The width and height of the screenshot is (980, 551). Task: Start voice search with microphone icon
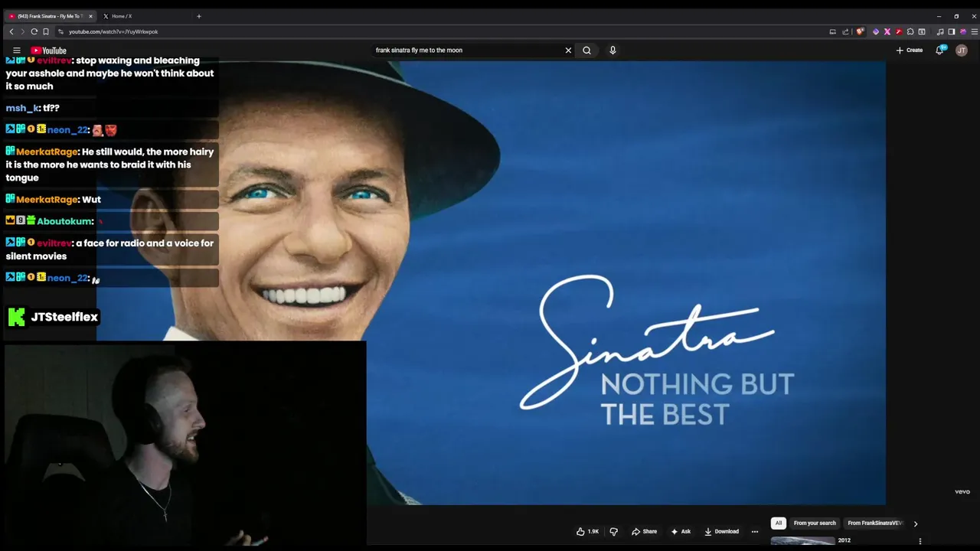coord(612,51)
